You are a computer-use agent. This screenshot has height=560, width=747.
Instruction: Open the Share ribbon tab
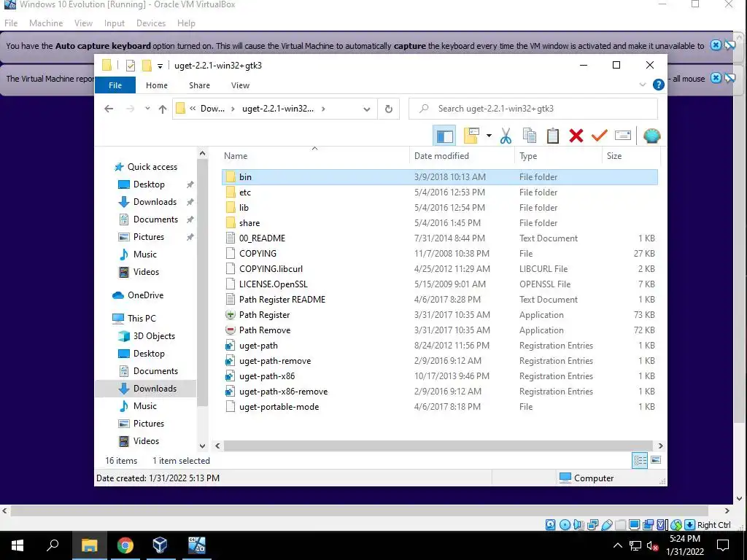(x=199, y=85)
